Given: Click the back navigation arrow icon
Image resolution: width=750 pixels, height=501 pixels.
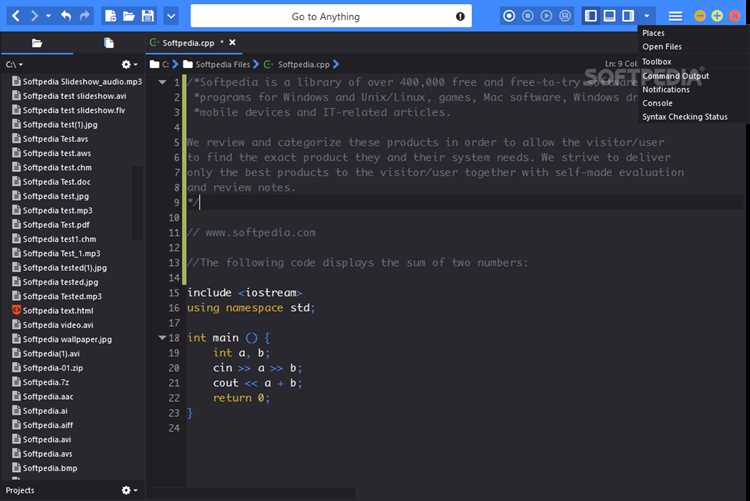Looking at the screenshot, I should pyautogui.click(x=16, y=16).
